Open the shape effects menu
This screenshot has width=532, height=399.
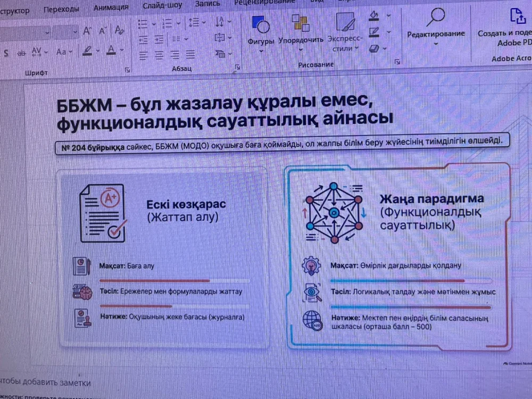coord(377,48)
